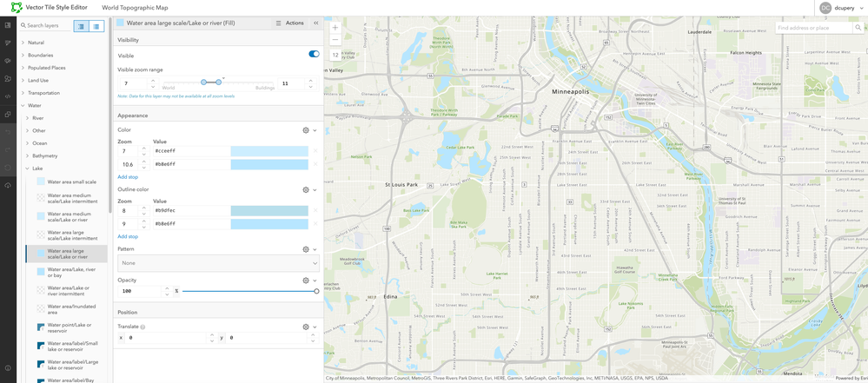The image size is (868, 383).
Task: Expand the Land Use group
Action: 23,80
